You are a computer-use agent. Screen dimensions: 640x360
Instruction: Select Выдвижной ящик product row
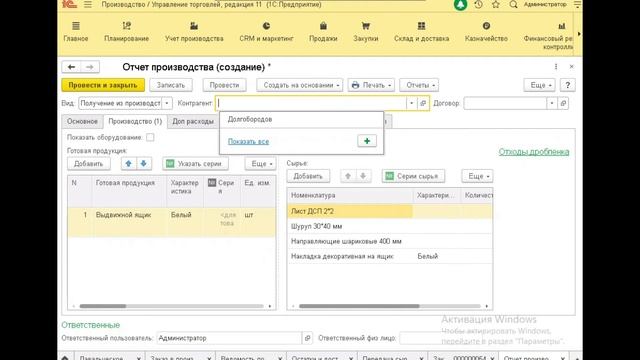tap(171, 222)
